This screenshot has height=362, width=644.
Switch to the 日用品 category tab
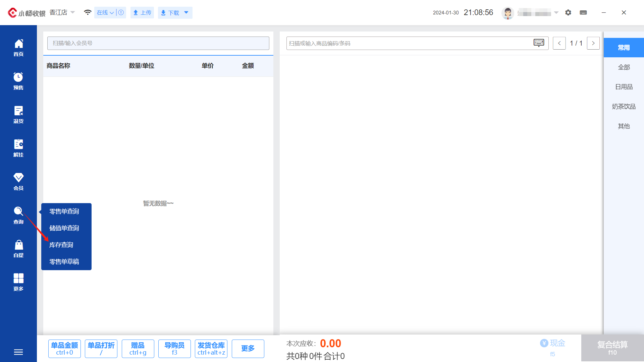pyautogui.click(x=624, y=87)
